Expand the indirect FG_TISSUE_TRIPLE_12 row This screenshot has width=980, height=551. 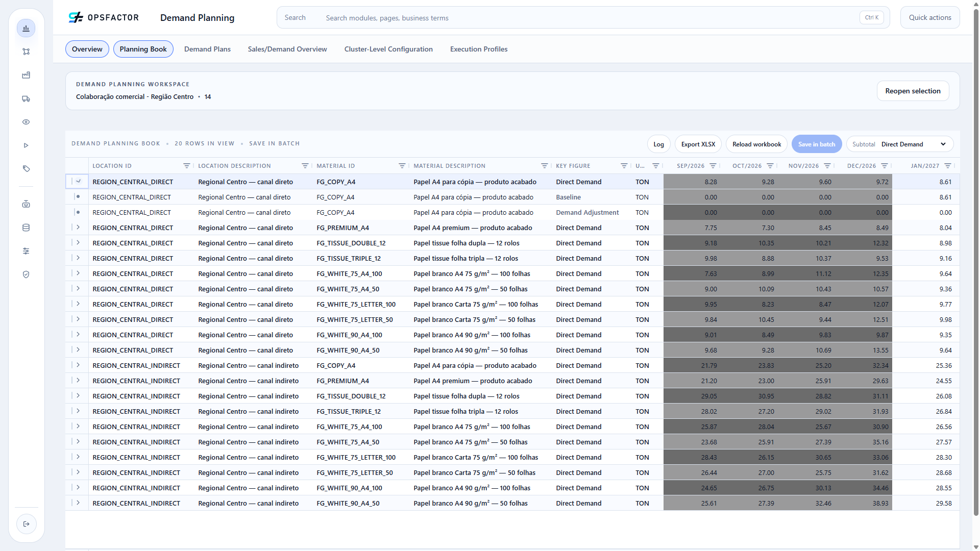[x=78, y=411]
